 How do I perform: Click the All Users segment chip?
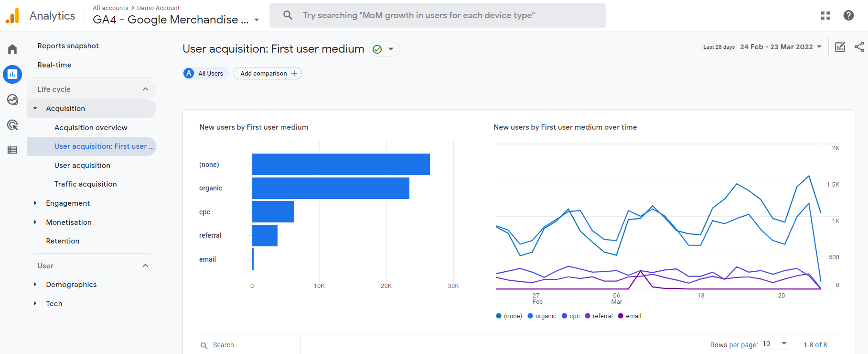(x=206, y=73)
